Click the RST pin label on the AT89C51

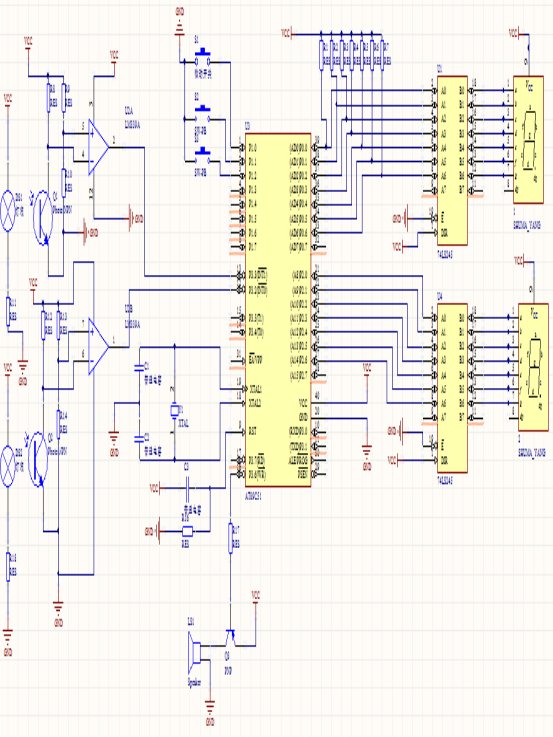click(252, 431)
